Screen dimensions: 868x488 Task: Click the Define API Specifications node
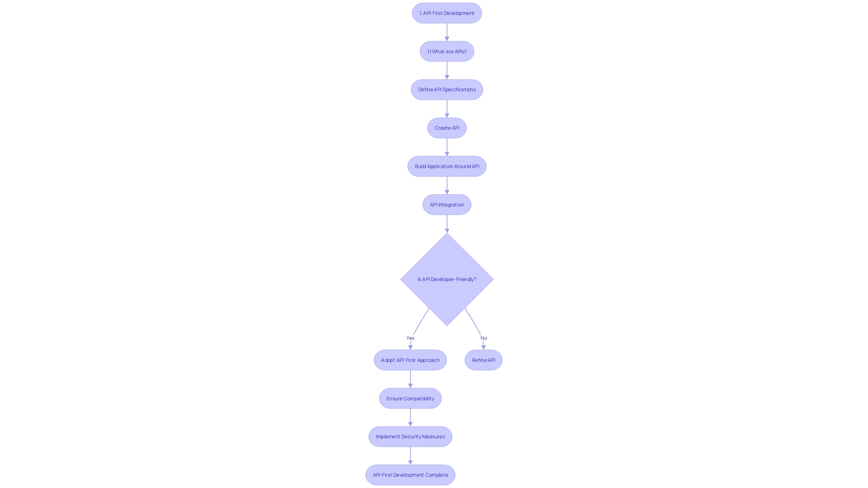pos(447,89)
